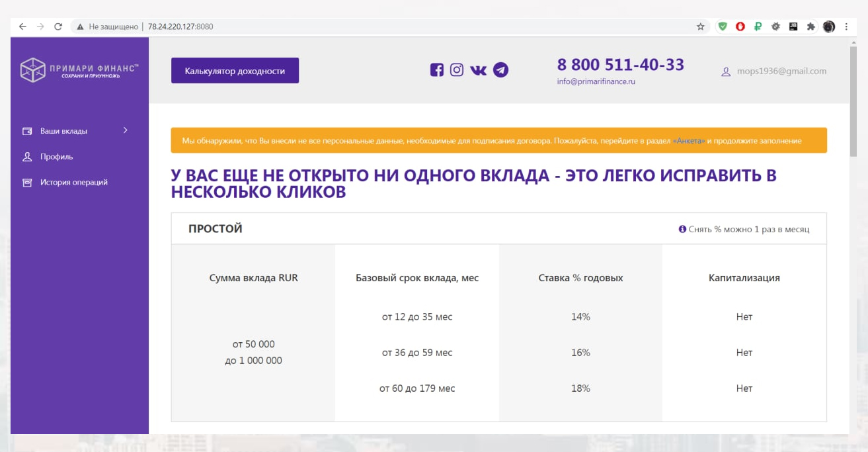
Task: Click the info icon beside Снять % note
Action: point(682,230)
